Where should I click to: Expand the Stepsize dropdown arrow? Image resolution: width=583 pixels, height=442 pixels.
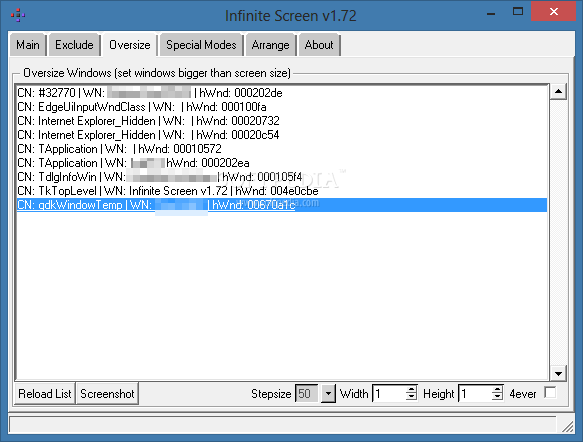click(x=328, y=393)
